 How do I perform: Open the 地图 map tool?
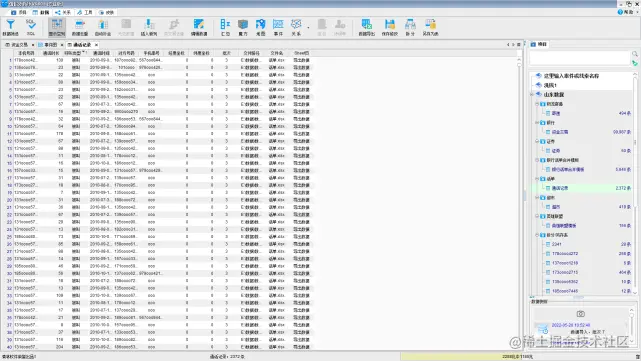[x=260, y=27]
